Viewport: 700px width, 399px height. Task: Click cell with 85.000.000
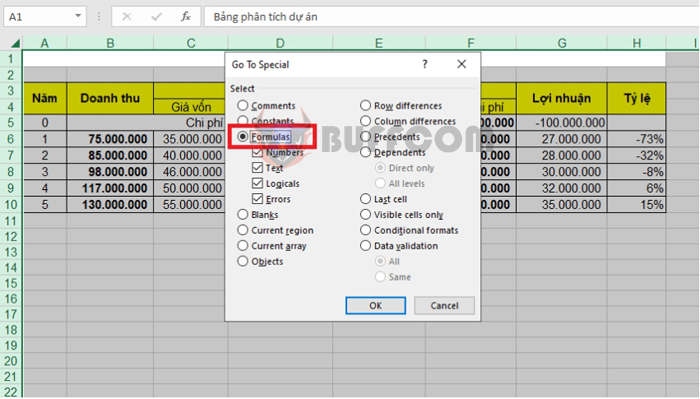point(110,156)
